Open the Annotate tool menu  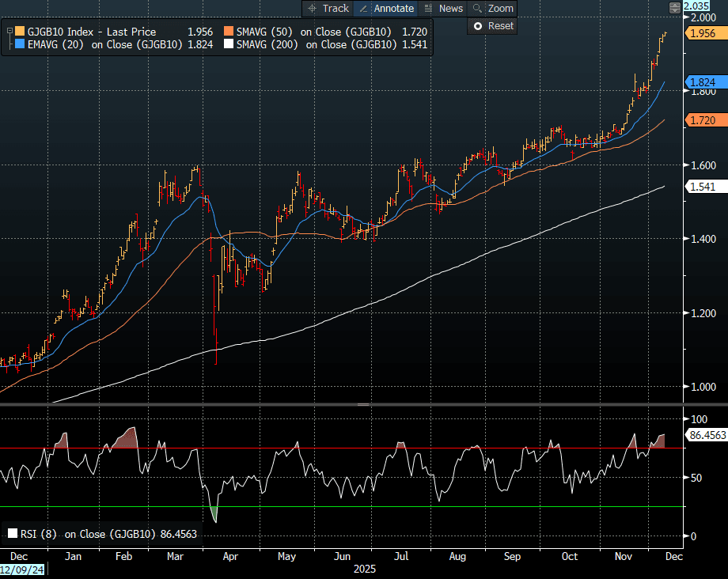click(x=394, y=8)
